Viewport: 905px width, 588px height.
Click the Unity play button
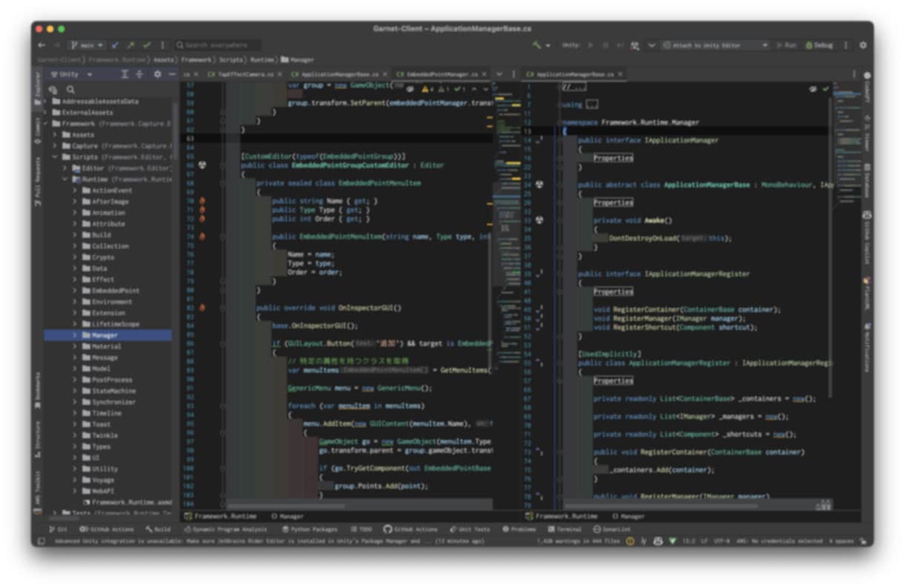pos(590,45)
